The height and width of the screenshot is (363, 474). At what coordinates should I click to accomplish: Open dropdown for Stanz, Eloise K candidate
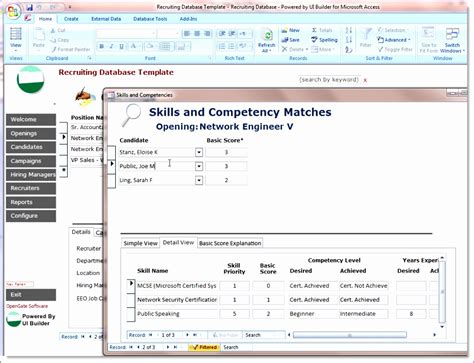pos(199,152)
